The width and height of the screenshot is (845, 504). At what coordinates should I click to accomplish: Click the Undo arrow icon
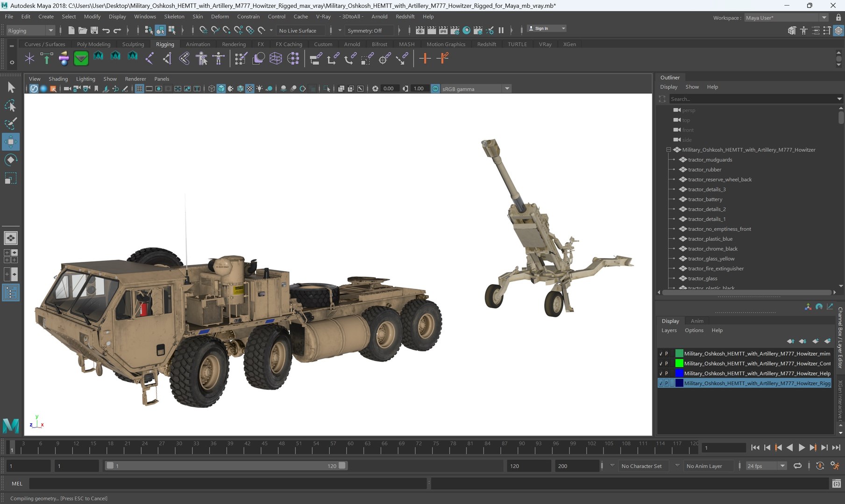point(106,30)
